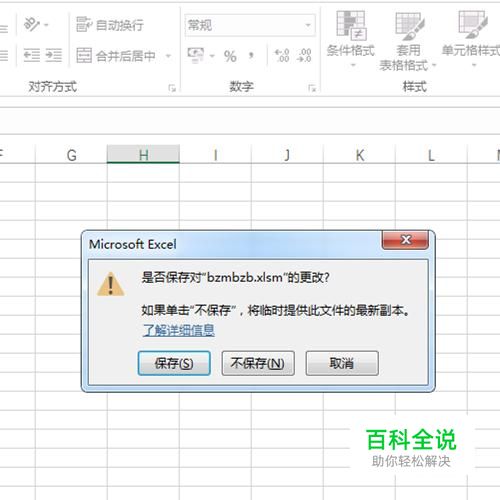Click the decrease indent icon
Screen dimensions: 500x500
pyautogui.click(x=32, y=55)
